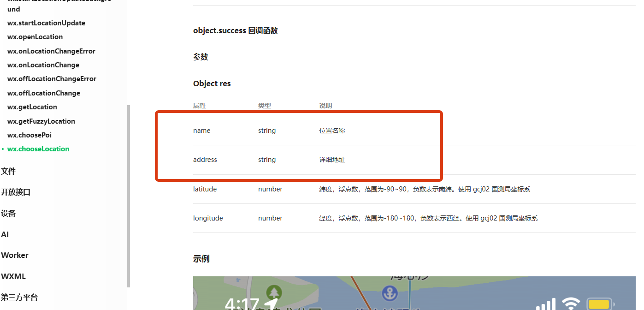This screenshot has height=310, width=644.
Task: Click the 纬度 description text
Action: coord(425,189)
